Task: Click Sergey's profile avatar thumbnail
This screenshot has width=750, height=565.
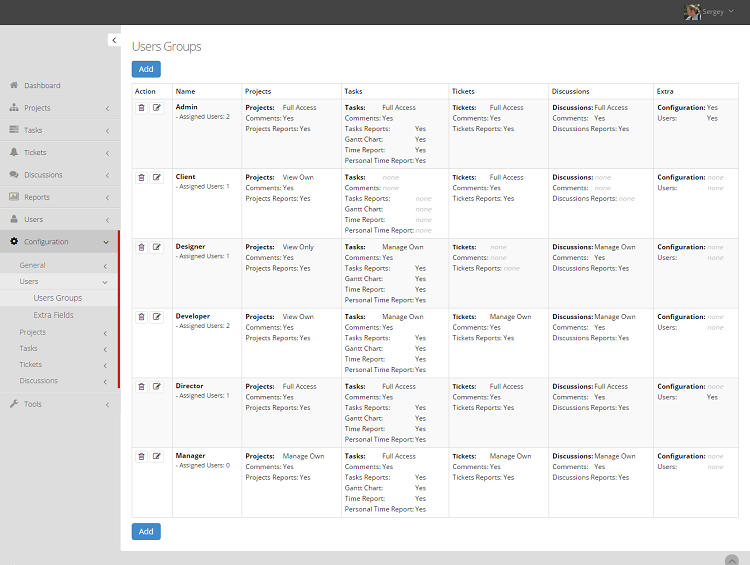Action: pyautogui.click(x=692, y=12)
